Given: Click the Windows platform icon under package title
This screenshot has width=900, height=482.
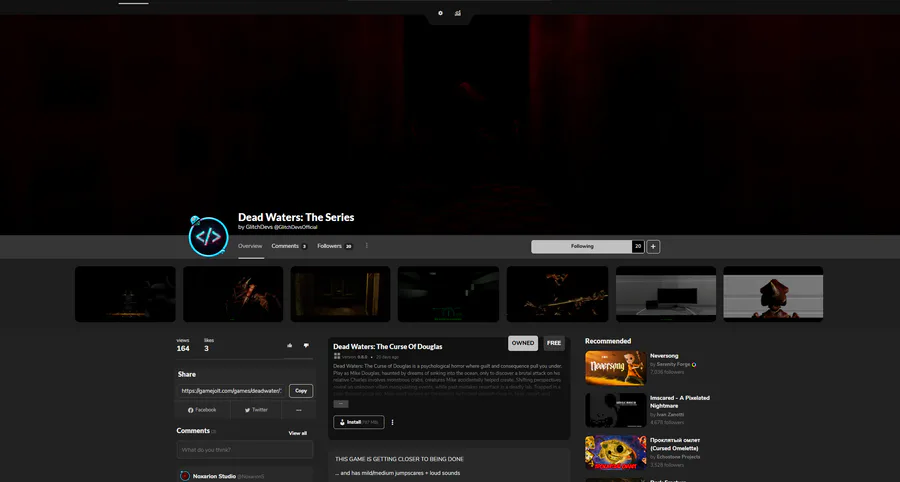Looking at the screenshot, I should point(337,356).
